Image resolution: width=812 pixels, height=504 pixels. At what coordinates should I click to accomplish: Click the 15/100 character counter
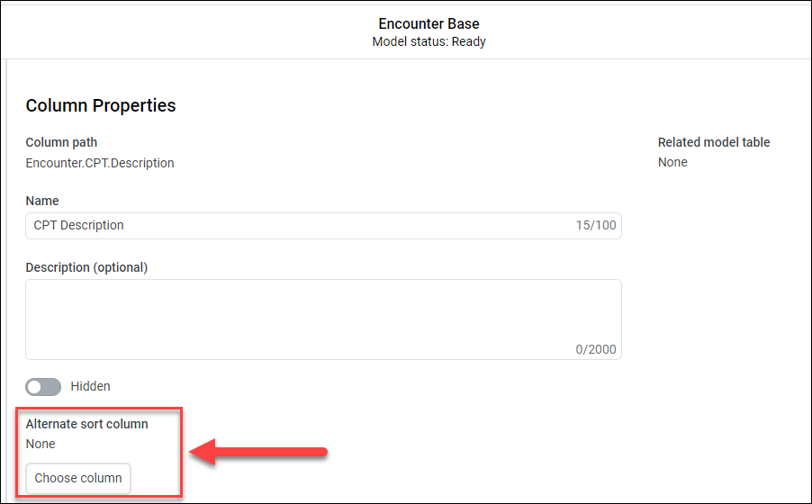(596, 225)
